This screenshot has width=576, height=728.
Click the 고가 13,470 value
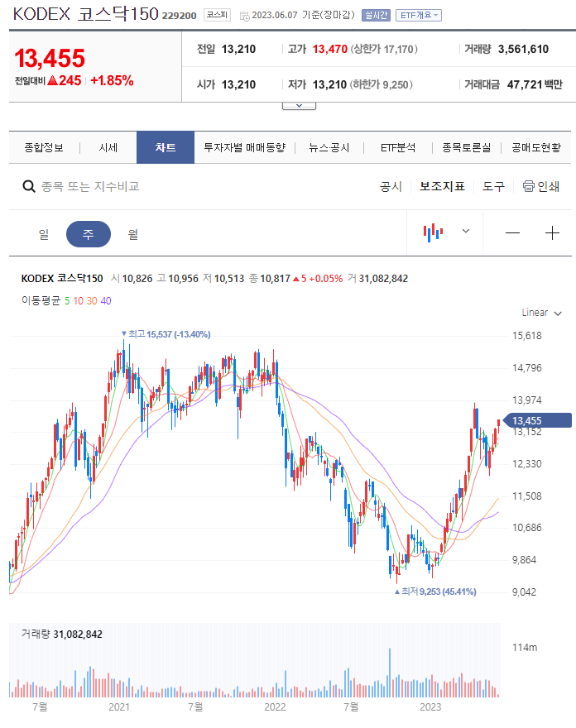click(x=330, y=49)
